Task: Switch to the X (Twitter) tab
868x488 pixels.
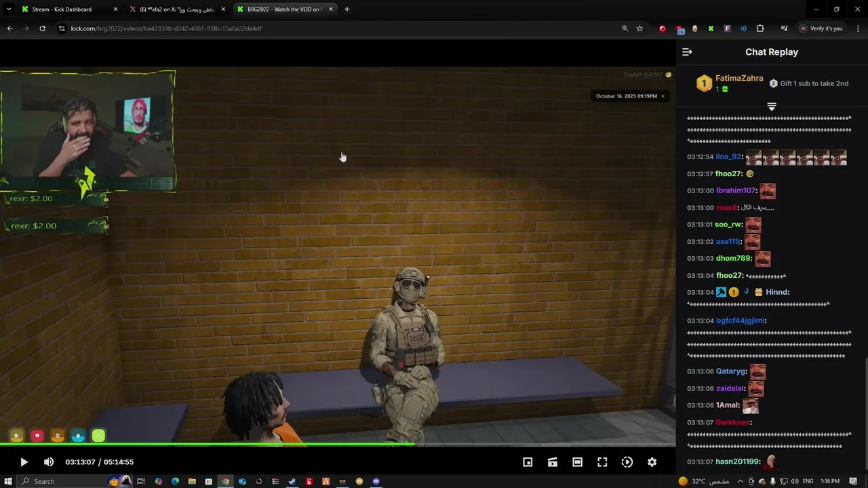Action: pyautogui.click(x=178, y=9)
